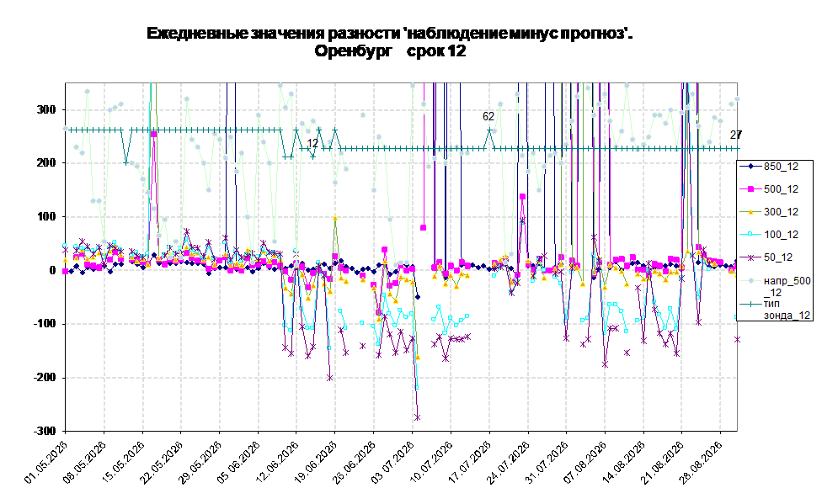
Task: Click the y-axis value 100
Action: [x=46, y=216]
